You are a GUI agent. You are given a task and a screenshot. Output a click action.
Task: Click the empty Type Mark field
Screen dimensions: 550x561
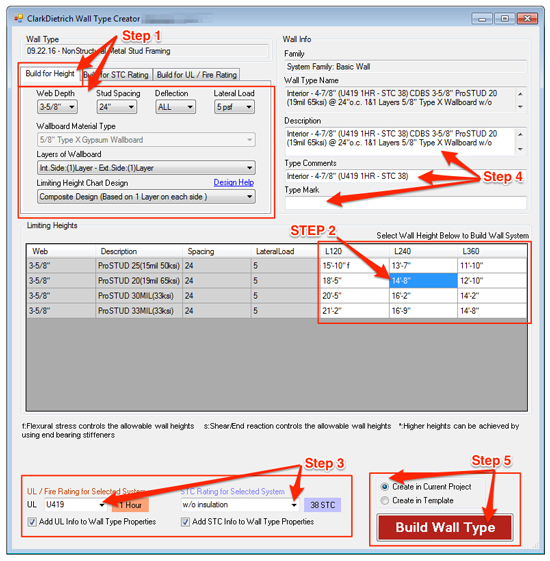click(405, 203)
